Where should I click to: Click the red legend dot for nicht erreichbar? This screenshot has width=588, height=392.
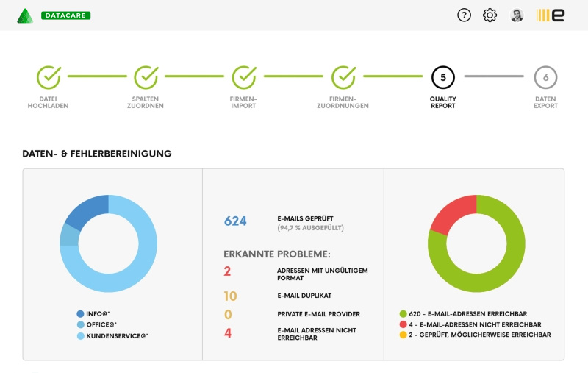[403, 324]
